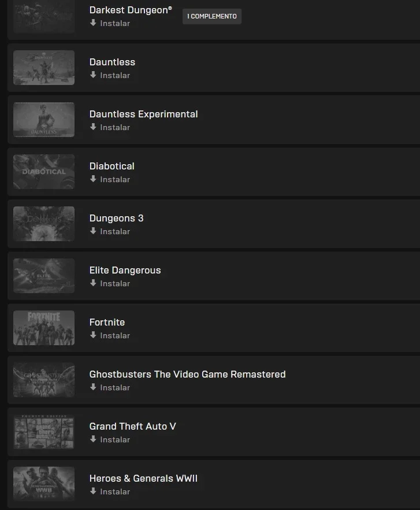Click the download arrow icon under Heroes & Generals WWII
The image size is (420, 510).
[93, 491]
